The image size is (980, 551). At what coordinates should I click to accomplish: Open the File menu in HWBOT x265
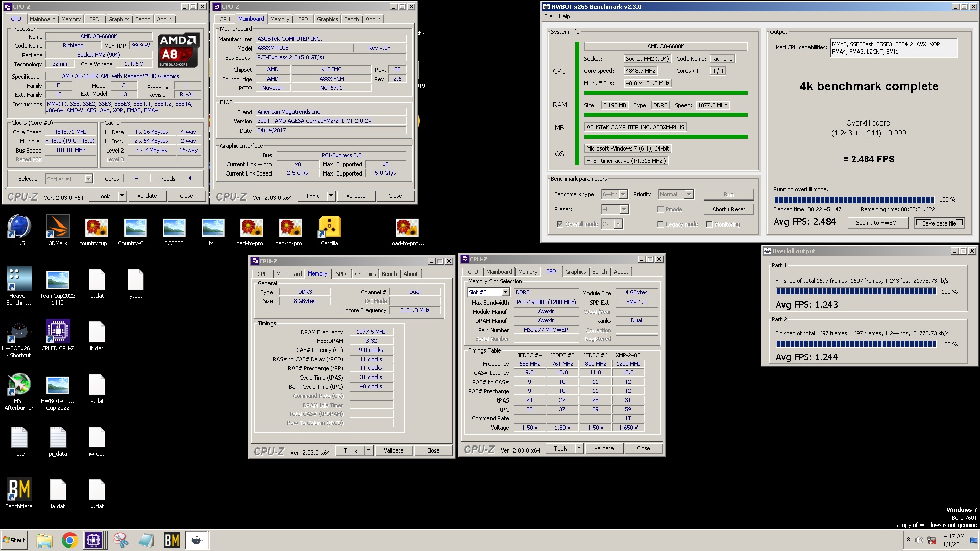pos(548,16)
